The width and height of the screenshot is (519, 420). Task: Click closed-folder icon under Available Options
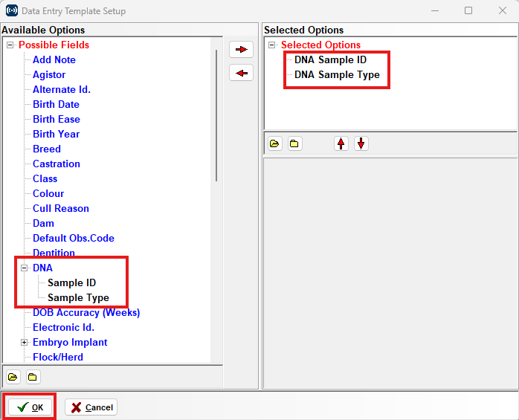[33, 377]
